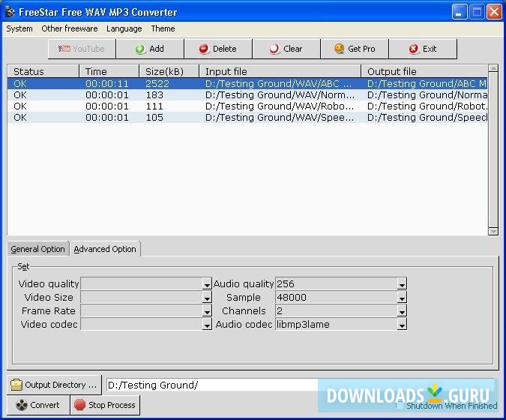Click the Size(kB) column header
Image resolution: width=506 pixels, height=420 pixels.
click(169, 71)
